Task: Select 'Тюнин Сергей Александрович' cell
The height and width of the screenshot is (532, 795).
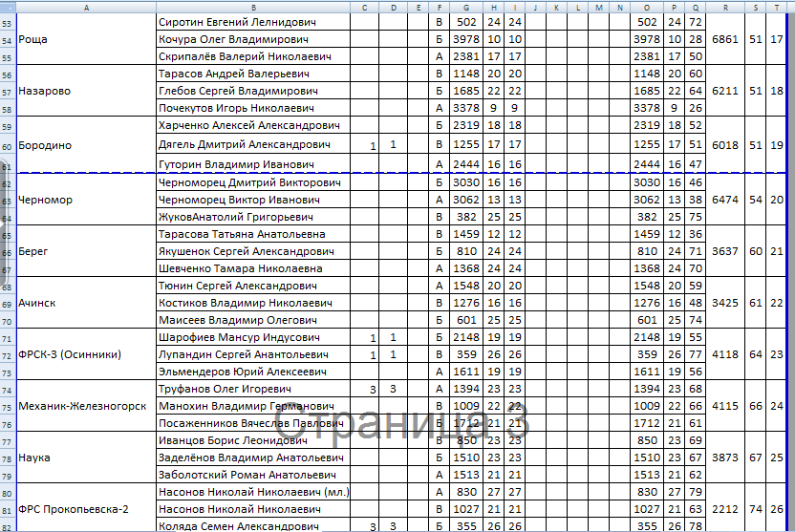Action: coord(253,286)
